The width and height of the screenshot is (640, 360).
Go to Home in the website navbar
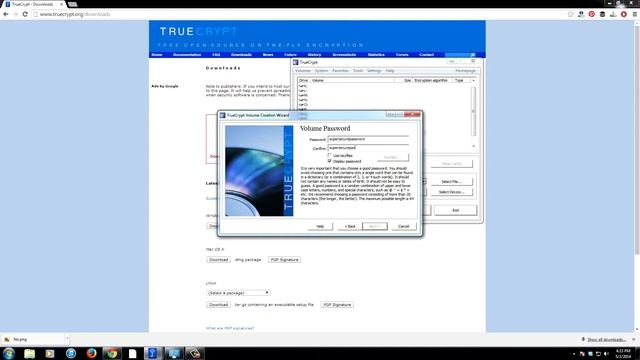pos(157,55)
